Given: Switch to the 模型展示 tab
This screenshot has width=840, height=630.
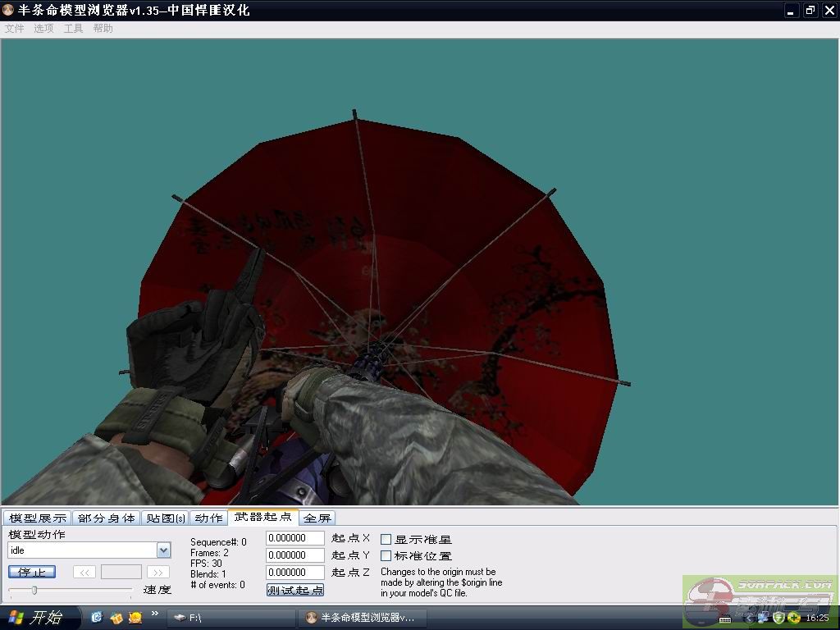Looking at the screenshot, I should tap(37, 518).
